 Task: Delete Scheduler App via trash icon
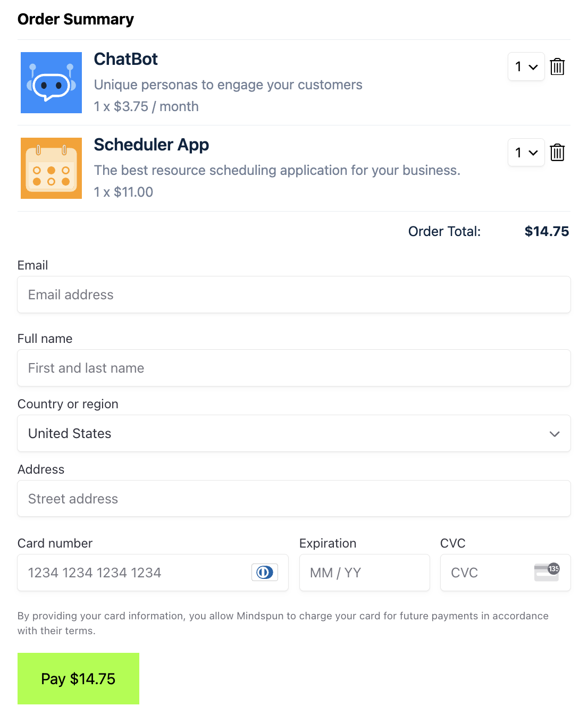coord(557,153)
